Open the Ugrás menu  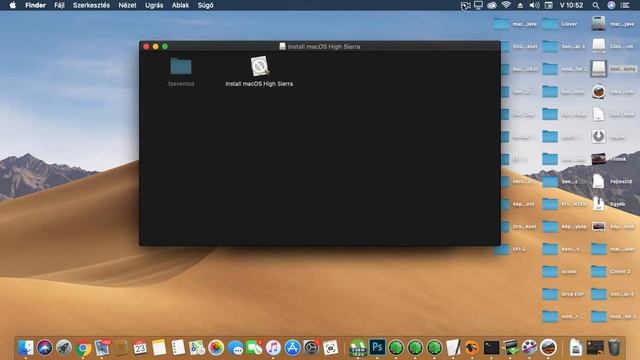(x=154, y=5)
